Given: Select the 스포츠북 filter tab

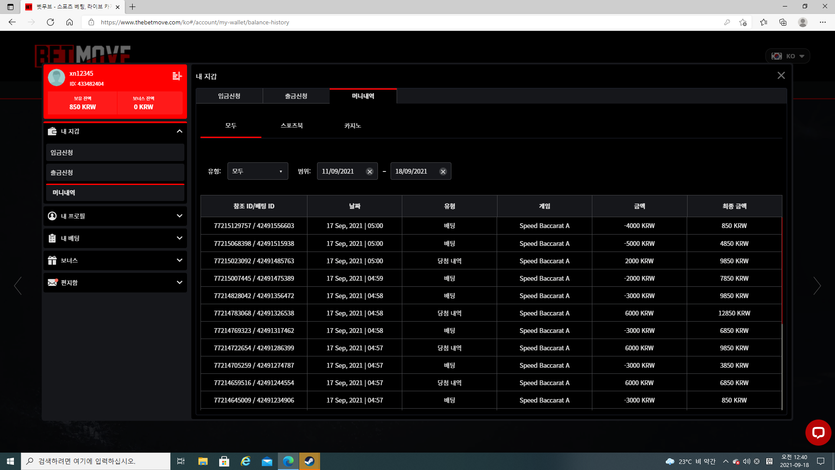Looking at the screenshot, I should point(292,126).
